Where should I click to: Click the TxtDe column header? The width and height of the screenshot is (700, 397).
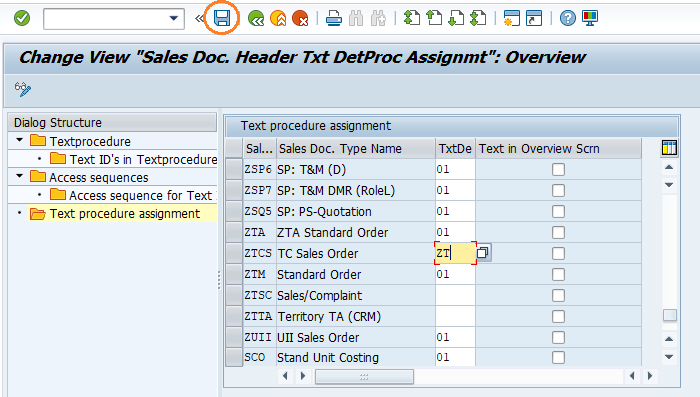click(x=455, y=149)
